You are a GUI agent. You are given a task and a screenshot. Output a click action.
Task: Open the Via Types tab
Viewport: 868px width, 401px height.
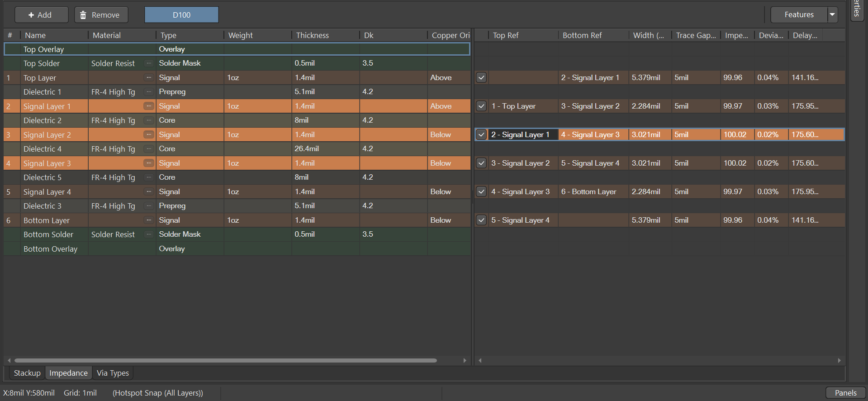(x=113, y=373)
